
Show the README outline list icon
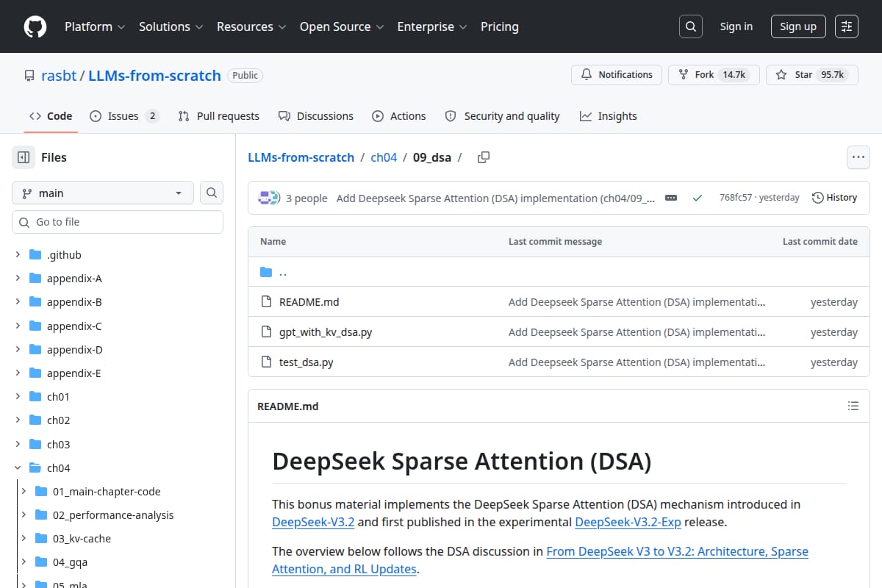853,406
